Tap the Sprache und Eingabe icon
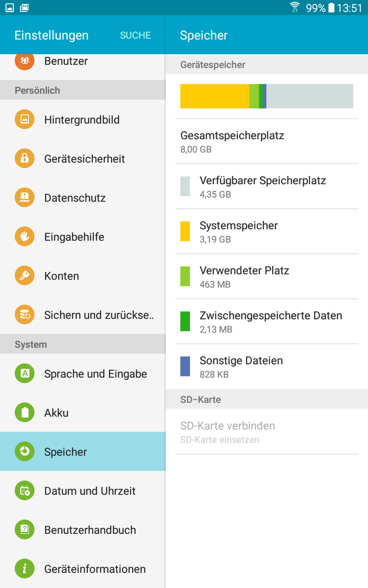368x588 pixels. (x=25, y=374)
